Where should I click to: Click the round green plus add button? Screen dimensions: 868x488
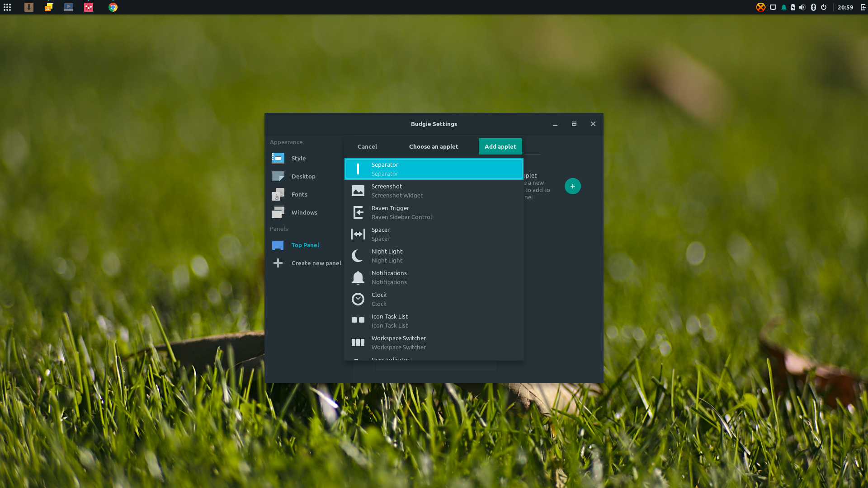pos(573,186)
